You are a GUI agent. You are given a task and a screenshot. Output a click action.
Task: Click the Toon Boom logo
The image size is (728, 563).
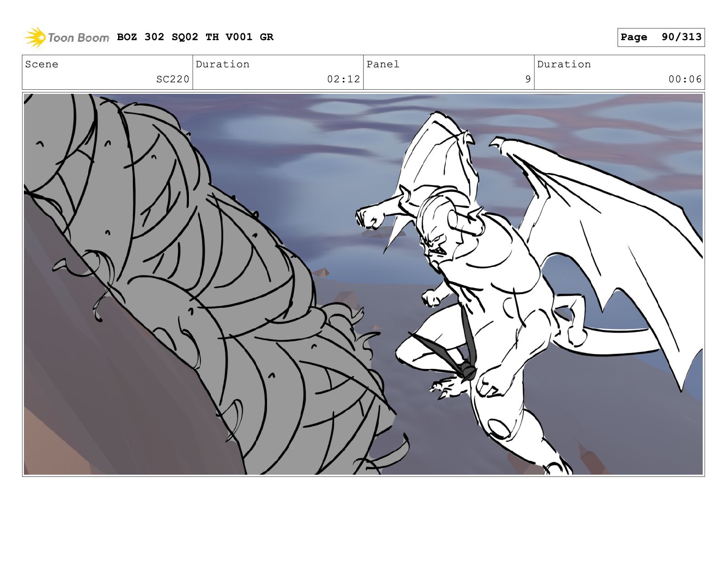point(67,37)
